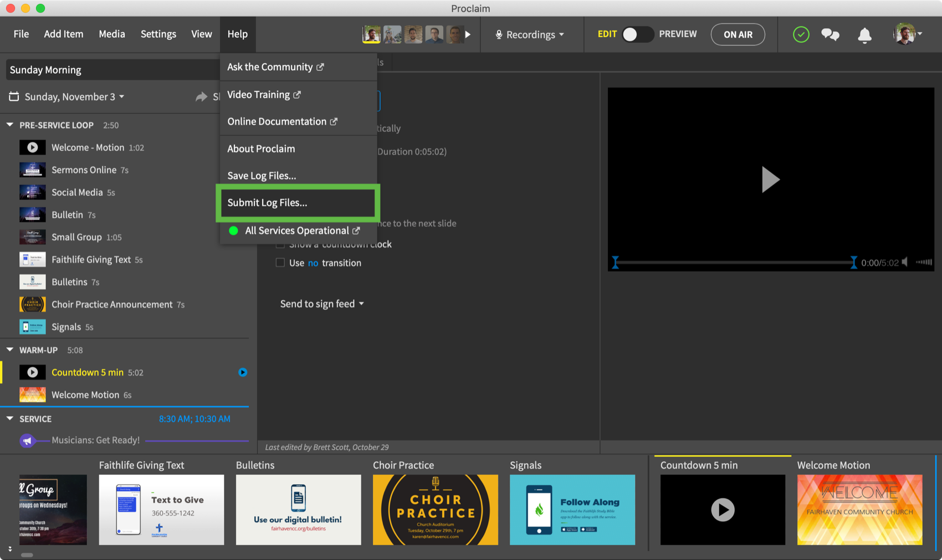Click blue indicator on Countdown 5 min

pos(243,372)
